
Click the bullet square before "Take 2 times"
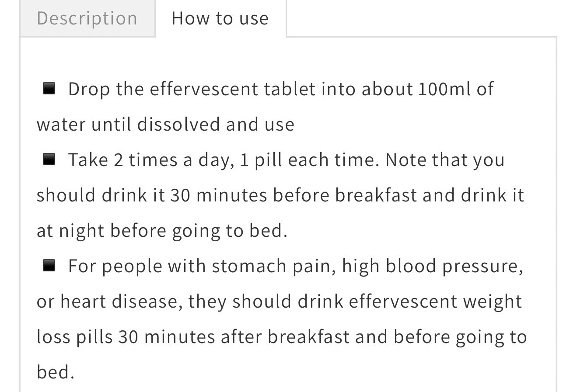(x=49, y=160)
